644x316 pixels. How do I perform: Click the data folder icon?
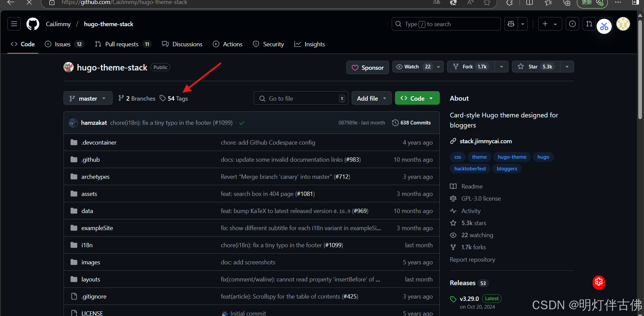pos(74,211)
